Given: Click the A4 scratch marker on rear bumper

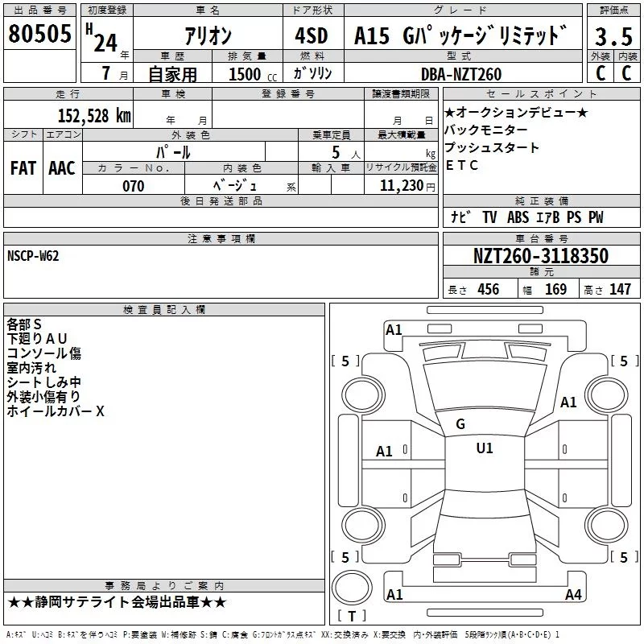Looking at the screenshot, I should click(x=573, y=594).
